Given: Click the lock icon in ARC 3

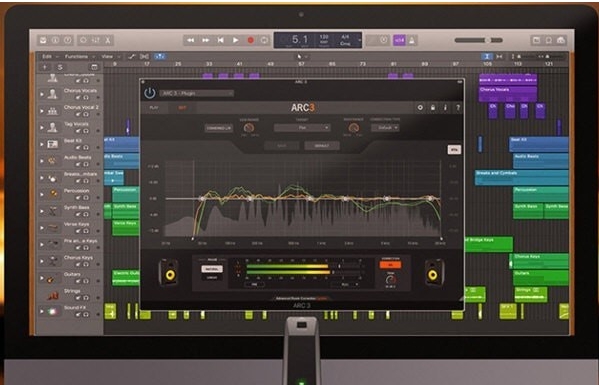Looking at the screenshot, I should coord(433,108).
